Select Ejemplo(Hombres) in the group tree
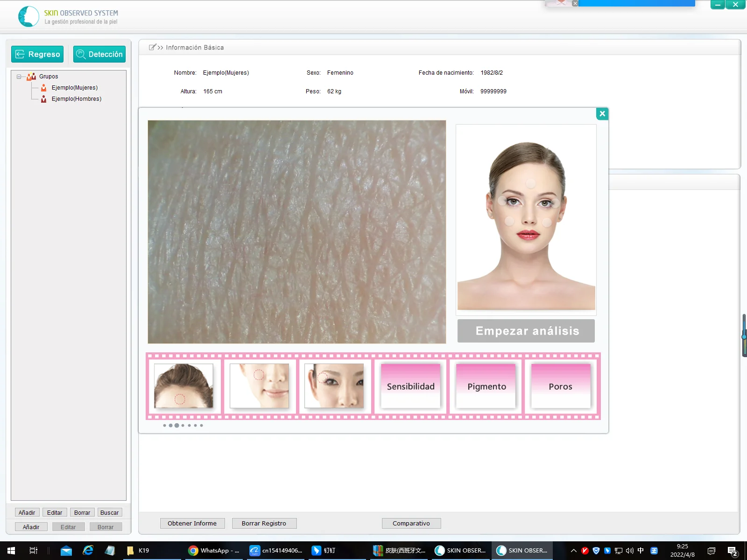 click(x=76, y=99)
